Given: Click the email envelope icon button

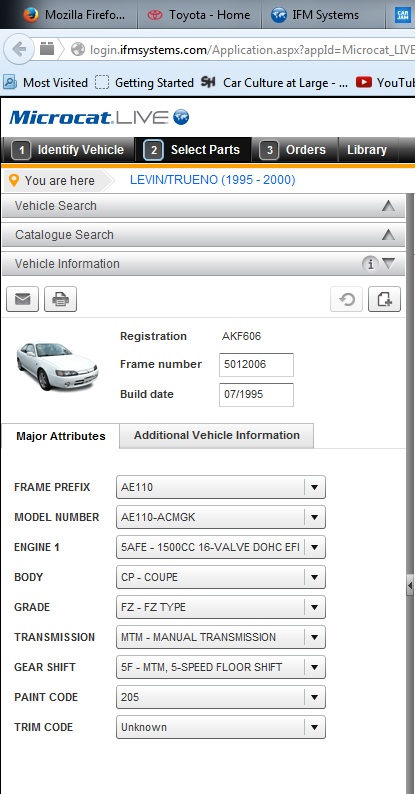Looking at the screenshot, I should click(22, 299).
